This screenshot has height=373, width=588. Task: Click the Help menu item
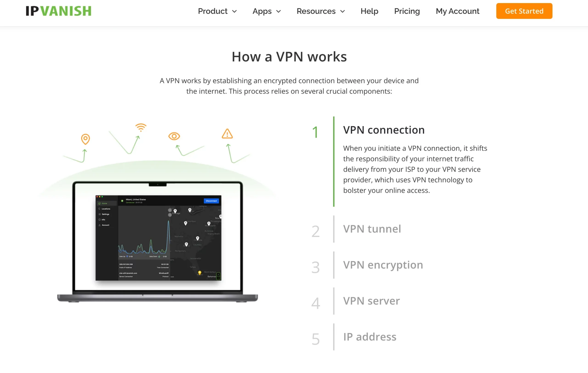pyautogui.click(x=369, y=11)
